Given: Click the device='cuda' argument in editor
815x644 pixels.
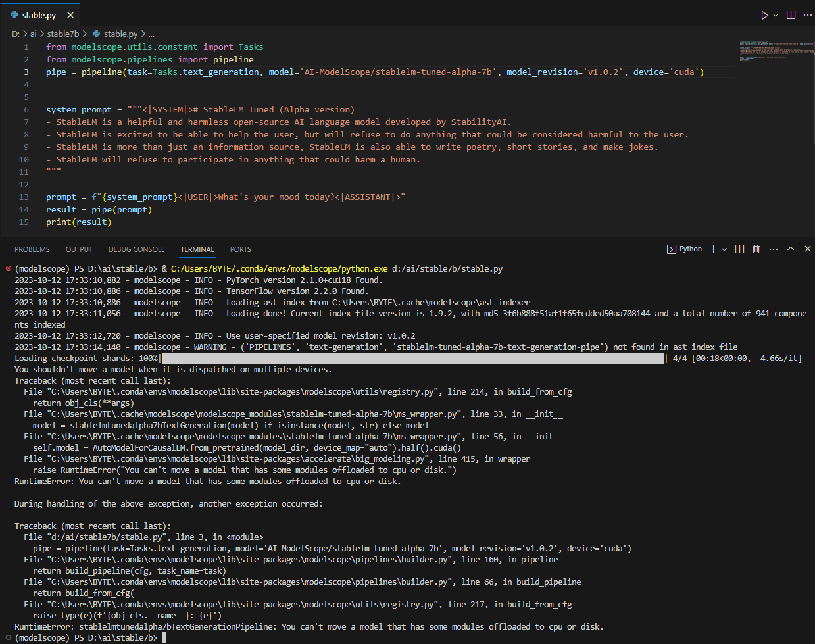Looking at the screenshot, I should [666, 72].
